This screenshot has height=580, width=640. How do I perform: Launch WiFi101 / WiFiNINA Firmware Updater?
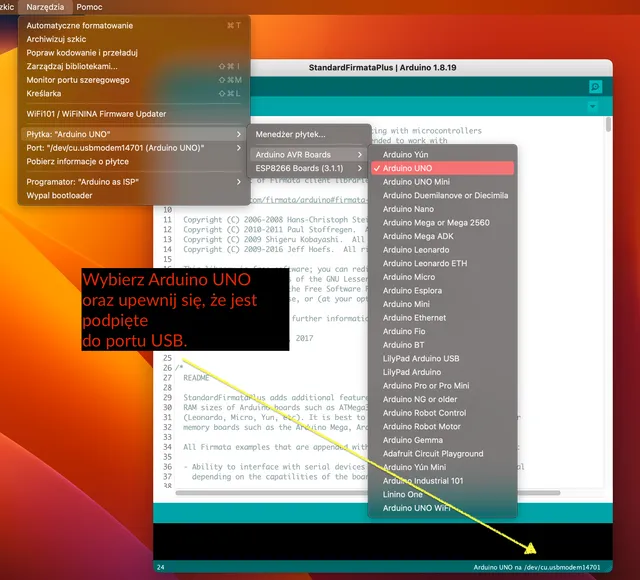(x=134, y=114)
